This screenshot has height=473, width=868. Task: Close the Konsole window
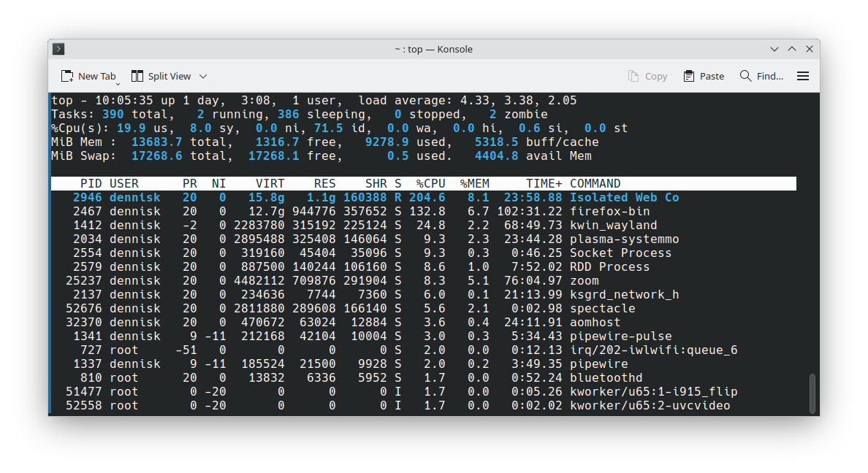coord(809,49)
